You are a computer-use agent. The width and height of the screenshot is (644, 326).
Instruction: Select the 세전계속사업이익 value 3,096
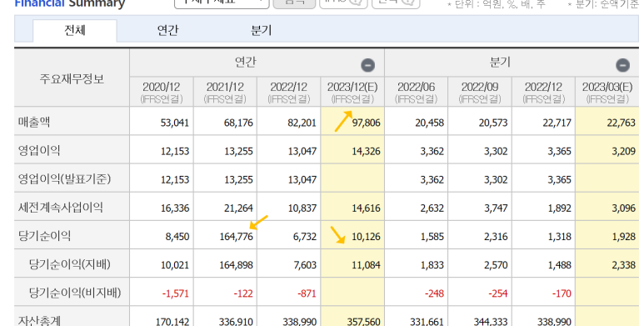[623, 208]
